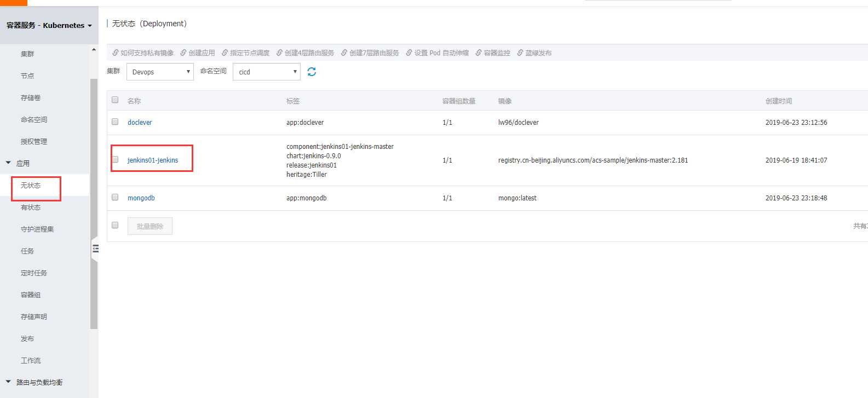Click the 2019-06-23 23:12:56 creation time
This screenshot has width=868, height=398.
point(796,122)
